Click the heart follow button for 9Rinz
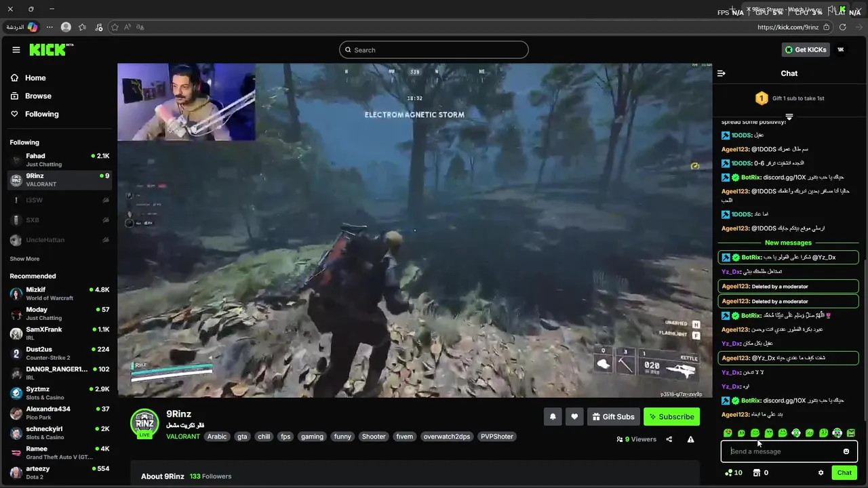 point(574,417)
